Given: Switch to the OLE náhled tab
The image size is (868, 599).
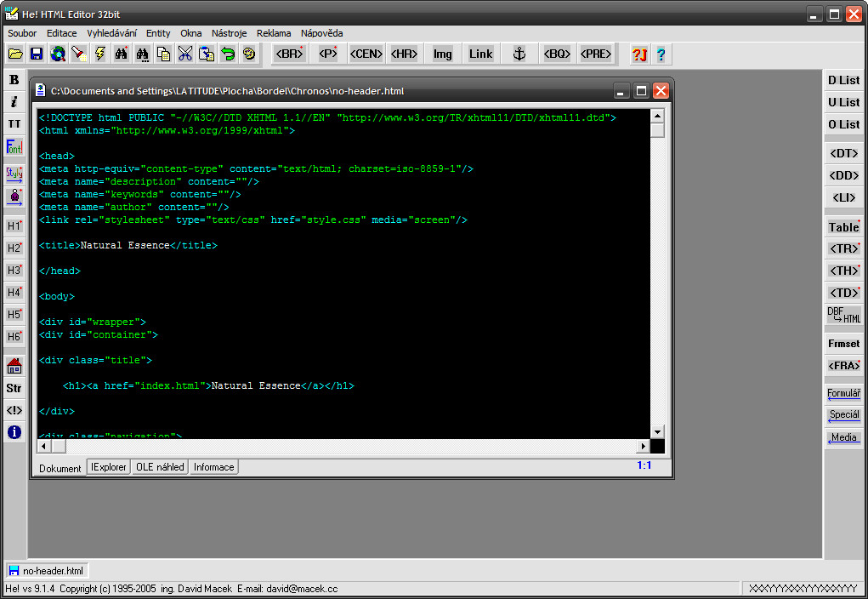Looking at the screenshot, I should pos(160,467).
